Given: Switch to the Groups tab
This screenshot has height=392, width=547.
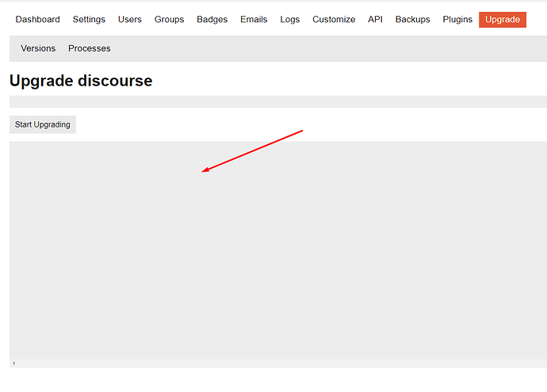Looking at the screenshot, I should (169, 20).
